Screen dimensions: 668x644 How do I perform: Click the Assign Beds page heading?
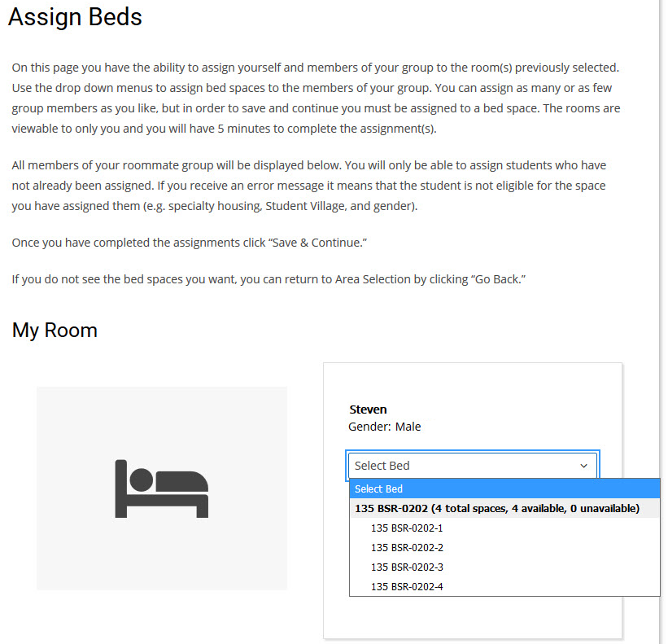[x=75, y=17]
